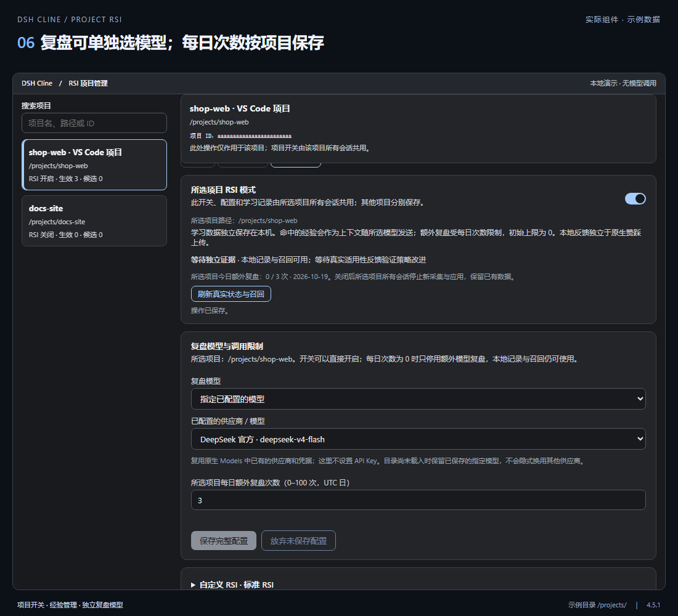Click the 实际组件 · 示例数据 label
This screenshot has height=616, width=678.
click(x=623, y=20)
